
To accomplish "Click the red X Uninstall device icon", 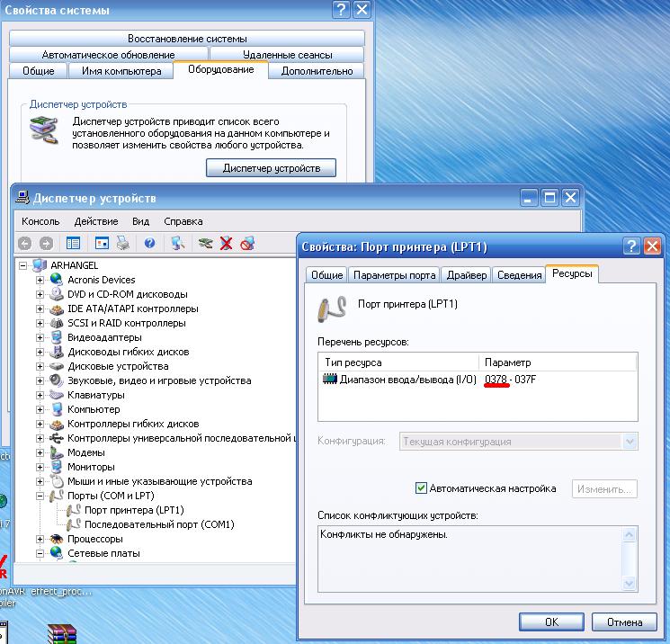I will coord(227,243).
